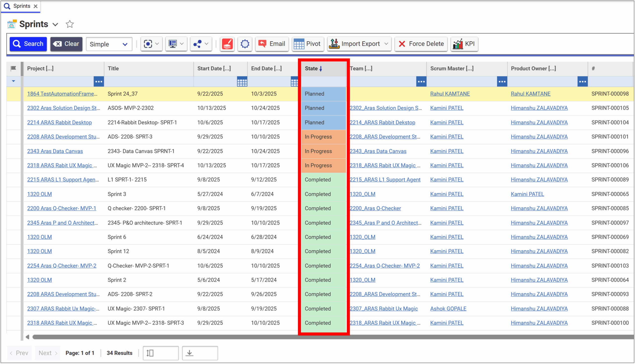Click the 'Completed' state for Sprint 12

click(323, 252)
